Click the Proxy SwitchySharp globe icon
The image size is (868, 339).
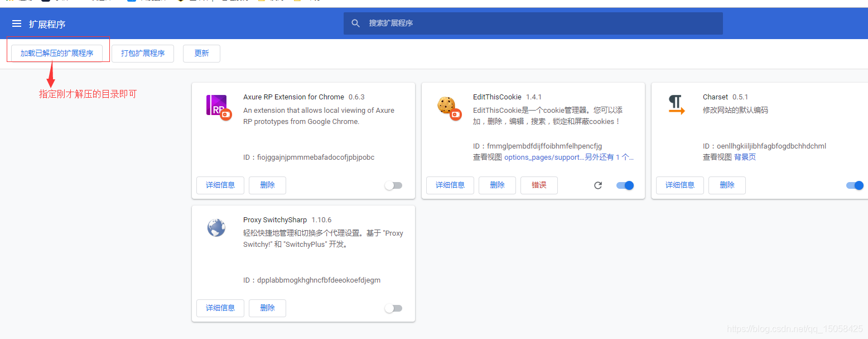[216, 227]
